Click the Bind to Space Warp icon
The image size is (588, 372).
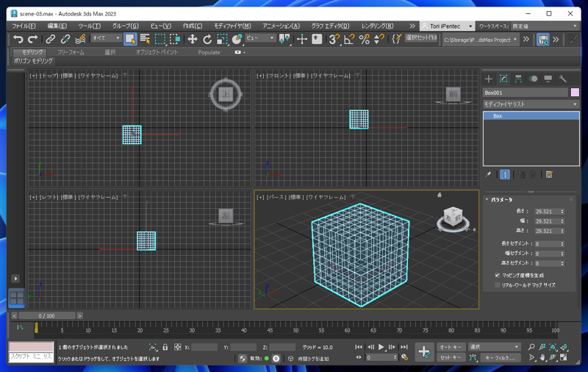pos(80,39)
